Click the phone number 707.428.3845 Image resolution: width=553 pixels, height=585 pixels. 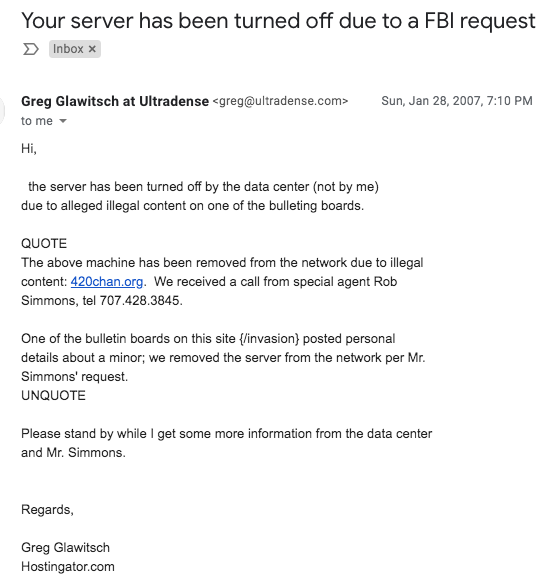pyautogui.click(x=141, y=301)
